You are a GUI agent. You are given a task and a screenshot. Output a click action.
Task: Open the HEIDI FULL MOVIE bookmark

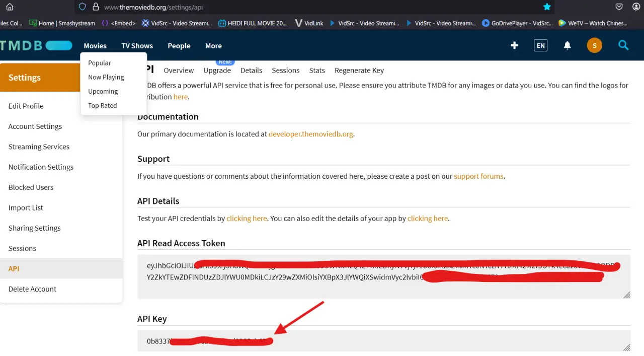[x=253, y=23]
